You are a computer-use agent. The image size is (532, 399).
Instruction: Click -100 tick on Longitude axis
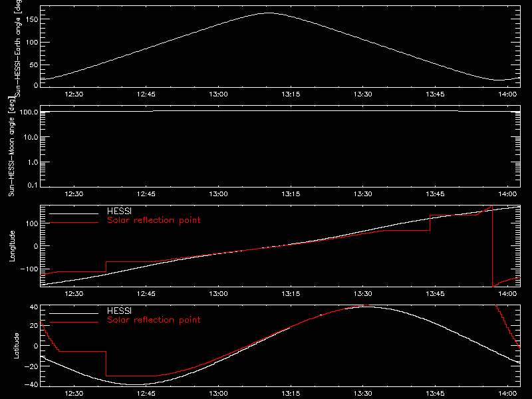pyautogui.click(x=29, y=269)
